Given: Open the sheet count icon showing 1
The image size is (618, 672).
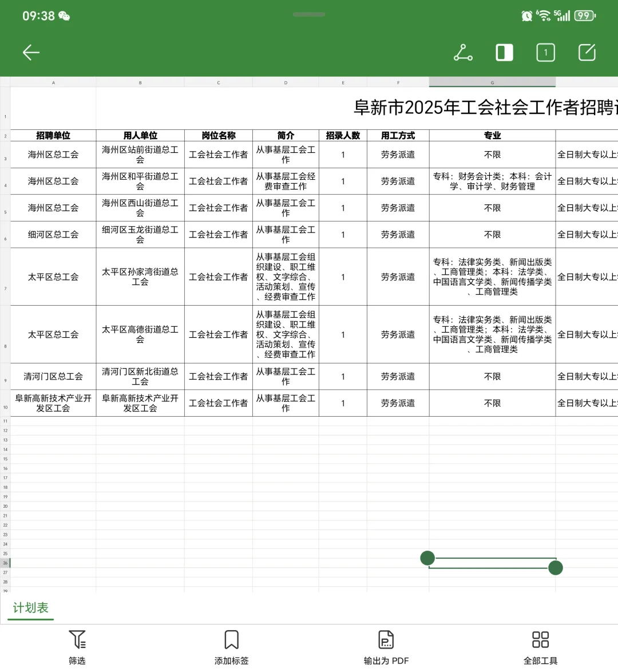Looking at the screenshot, I should click(x=545, y=53).
